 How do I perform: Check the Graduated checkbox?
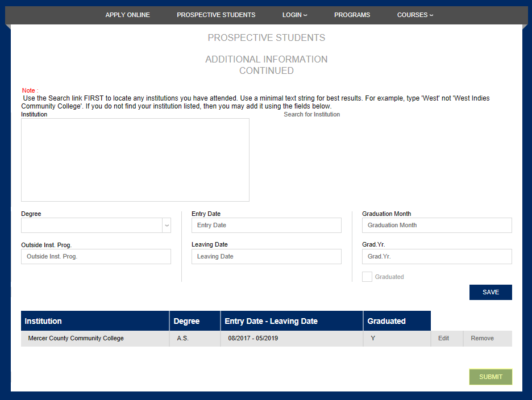point(367,276)
